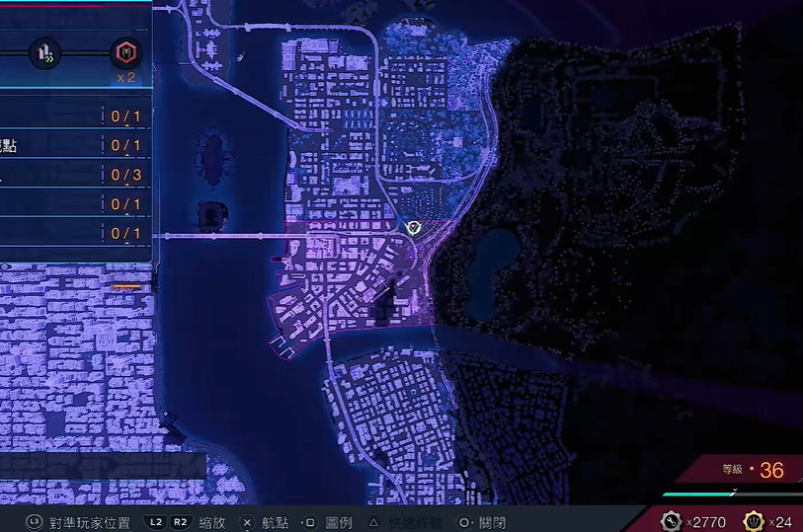Select the first 0/1 activity row
803x532 pixels.
[x=76, y=116]
